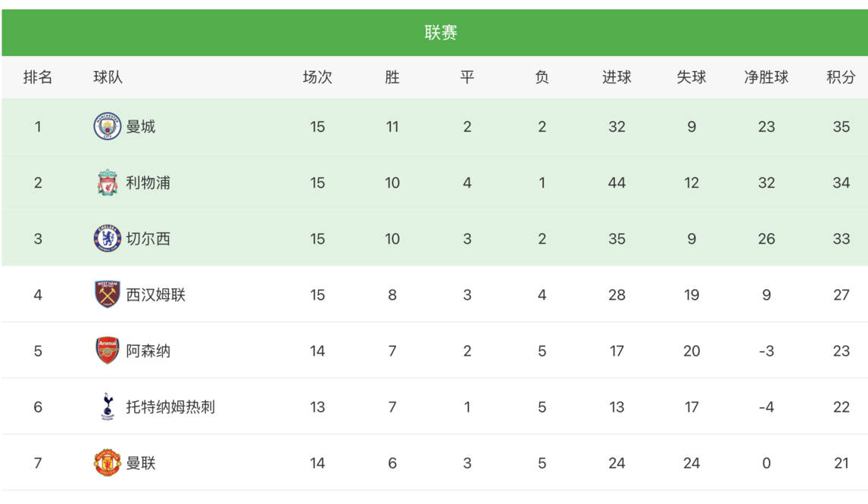Select the 联赛 tab header
The height and width of the screenshot is (504, 868).
[441, 33]
